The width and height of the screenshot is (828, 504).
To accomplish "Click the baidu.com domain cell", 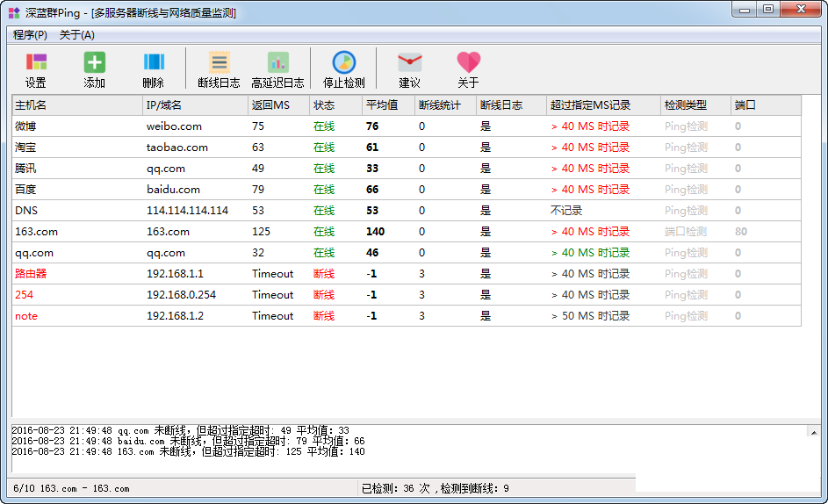I will click(173, 190).
